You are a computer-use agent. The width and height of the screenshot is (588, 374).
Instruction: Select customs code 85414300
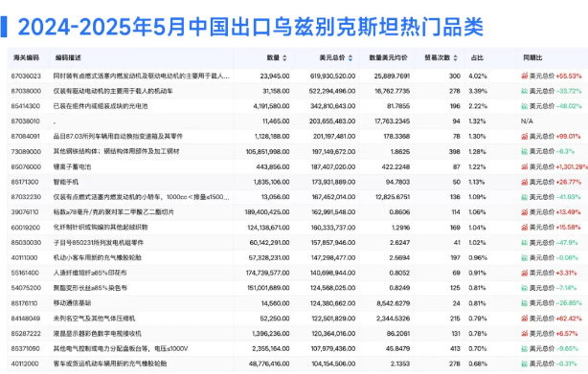coord(26,106)
